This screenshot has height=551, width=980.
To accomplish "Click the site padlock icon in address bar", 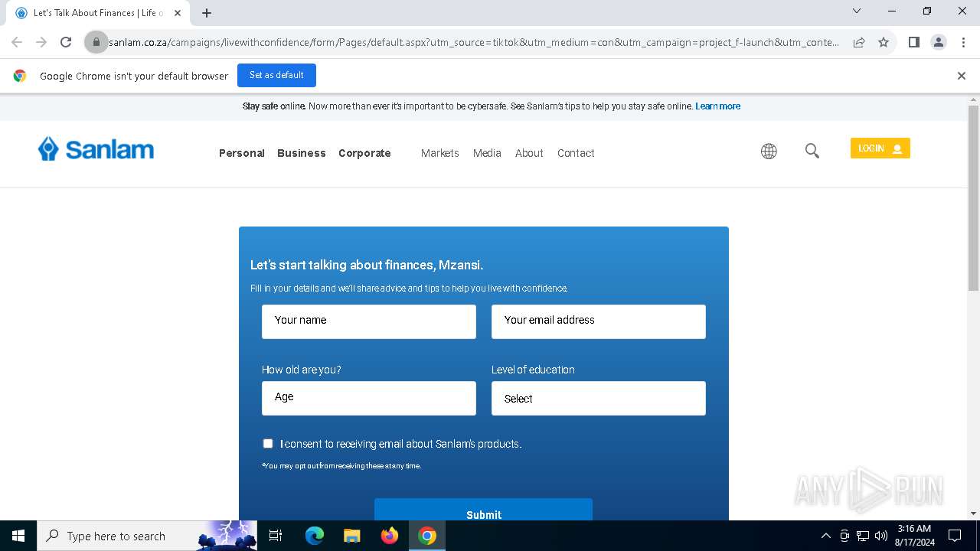I will tap(96, 42).
